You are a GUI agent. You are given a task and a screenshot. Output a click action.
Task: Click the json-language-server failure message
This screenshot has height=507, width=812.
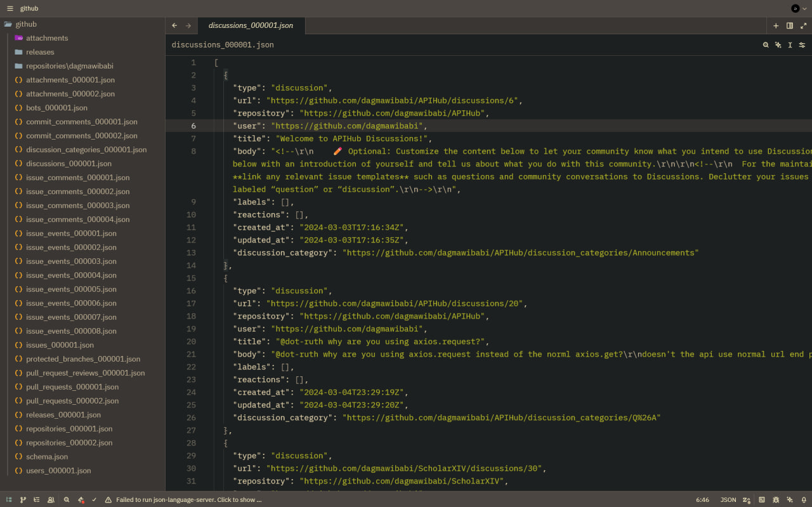click(x=188, y=500)
